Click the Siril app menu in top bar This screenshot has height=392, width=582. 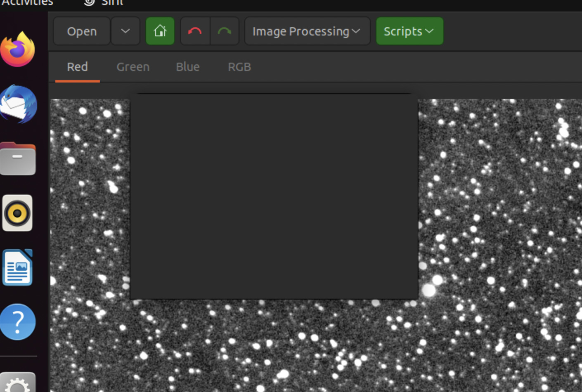click(104, 2)
